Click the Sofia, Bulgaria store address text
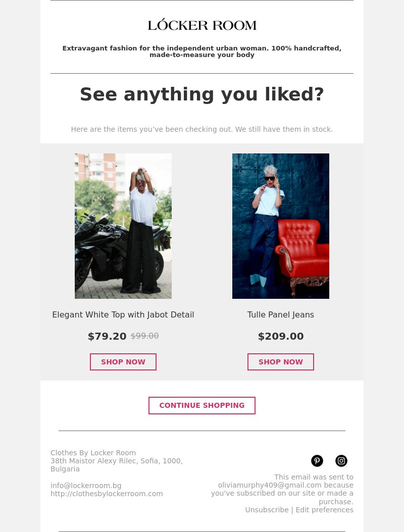The height and width of the screenshot is (532, 404). [117, 465]
